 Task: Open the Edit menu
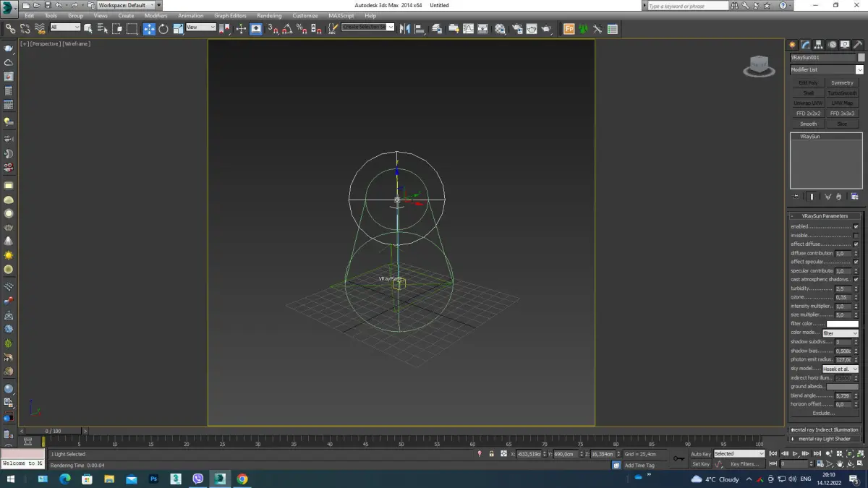coord(29,16)
